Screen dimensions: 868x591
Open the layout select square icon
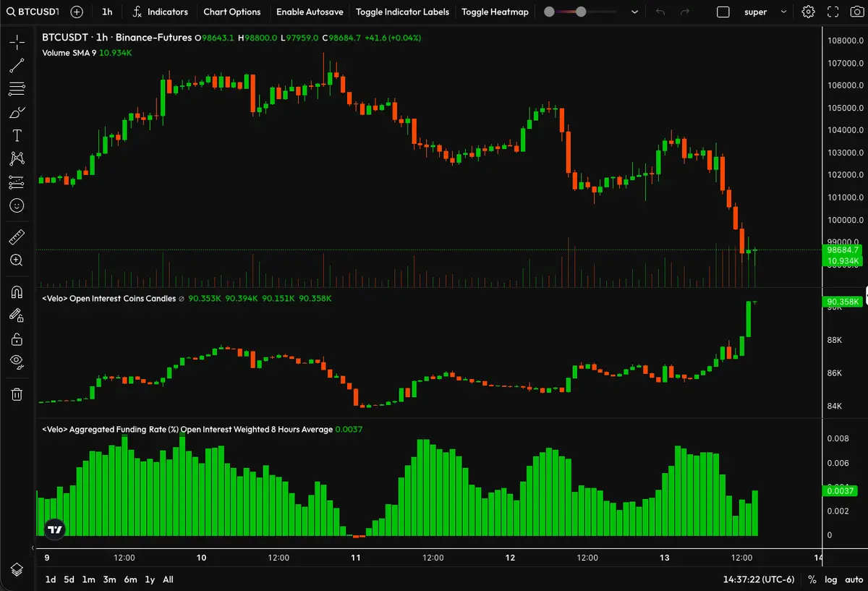[x=723, y=12]
